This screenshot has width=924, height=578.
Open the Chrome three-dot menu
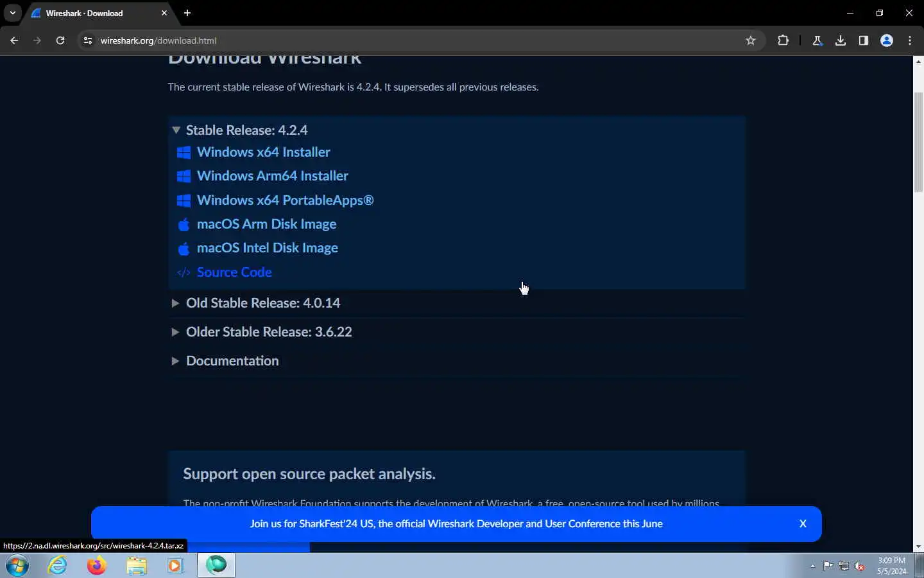click(910, 40)
